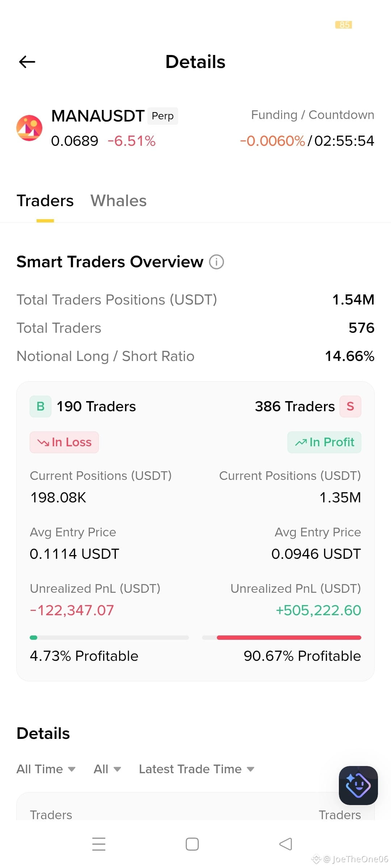Switch to the Whales tab
The width and height of the screenshot is (391, 868).
pyautogui.click(x=118, y=201)
